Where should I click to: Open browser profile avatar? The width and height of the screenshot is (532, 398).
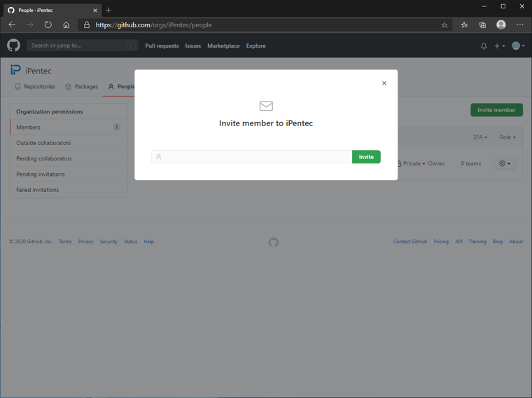coord(501,25)
